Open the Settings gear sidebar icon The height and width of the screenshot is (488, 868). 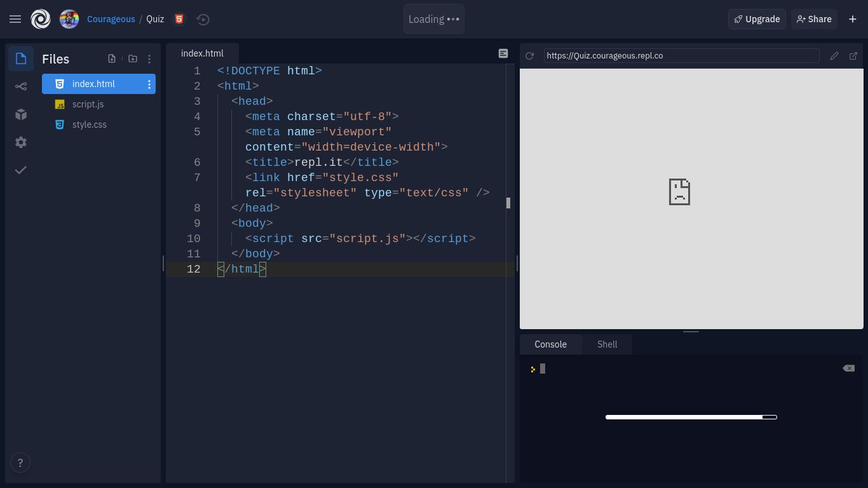(x=21, y=142)
